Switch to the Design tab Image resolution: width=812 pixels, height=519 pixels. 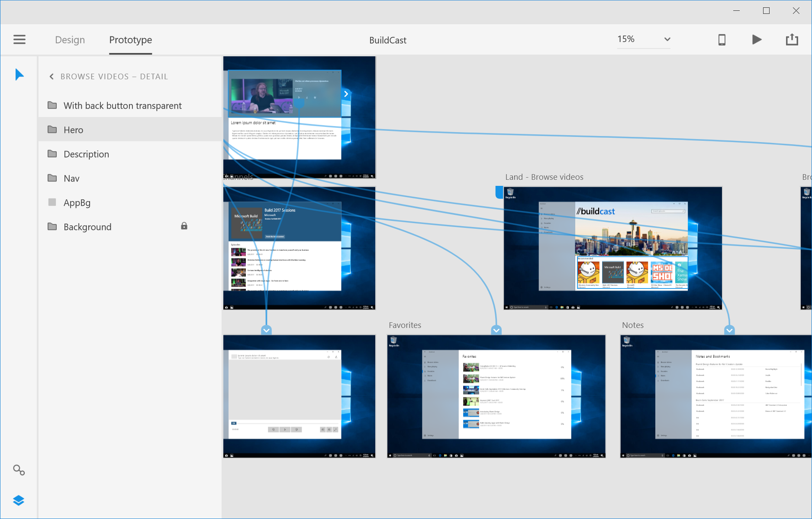click(x=70, y=40)
